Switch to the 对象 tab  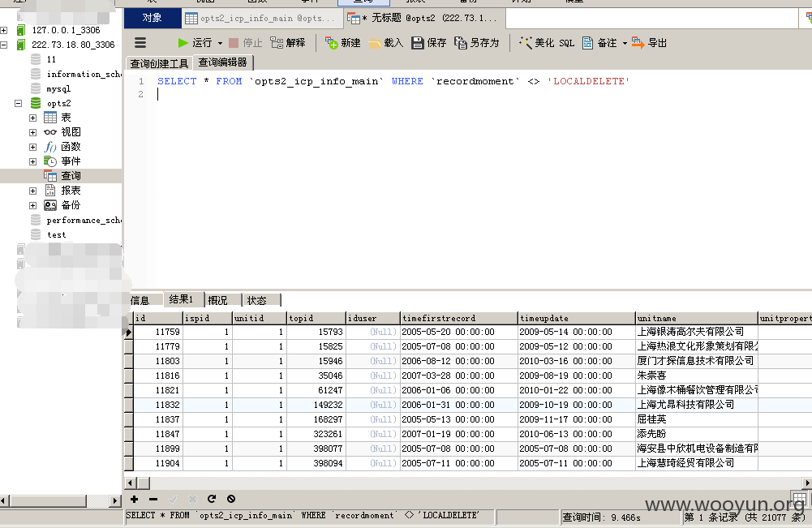tap(153, 18)
